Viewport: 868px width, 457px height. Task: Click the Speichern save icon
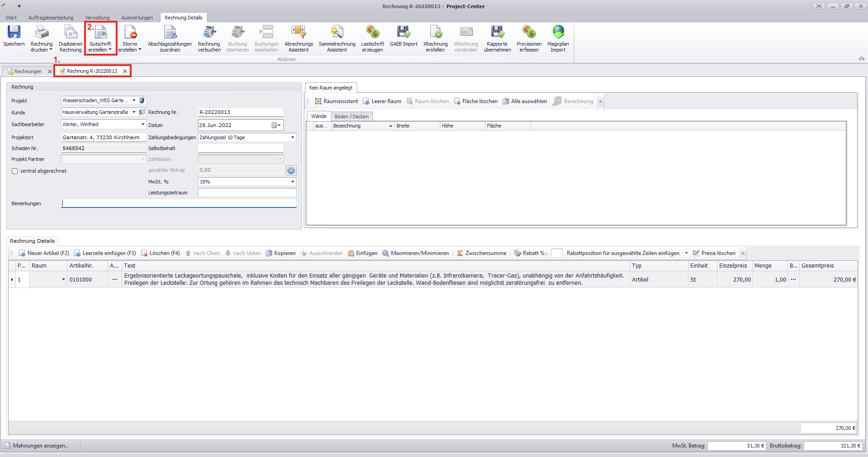point(14,32)
